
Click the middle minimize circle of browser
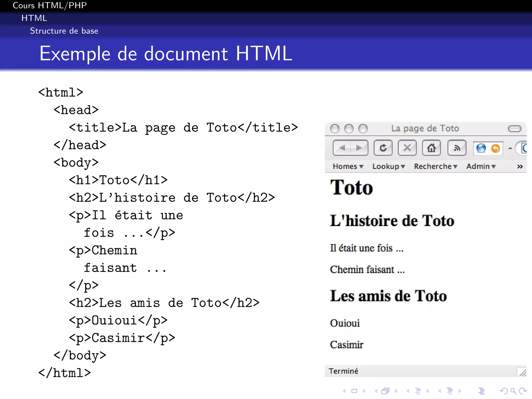349,129
